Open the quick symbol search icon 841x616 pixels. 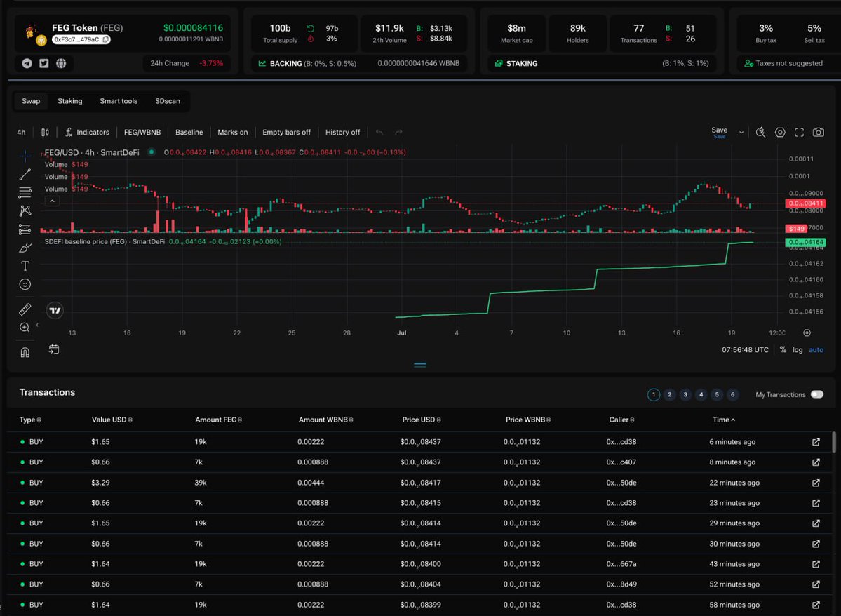(760, 132)
